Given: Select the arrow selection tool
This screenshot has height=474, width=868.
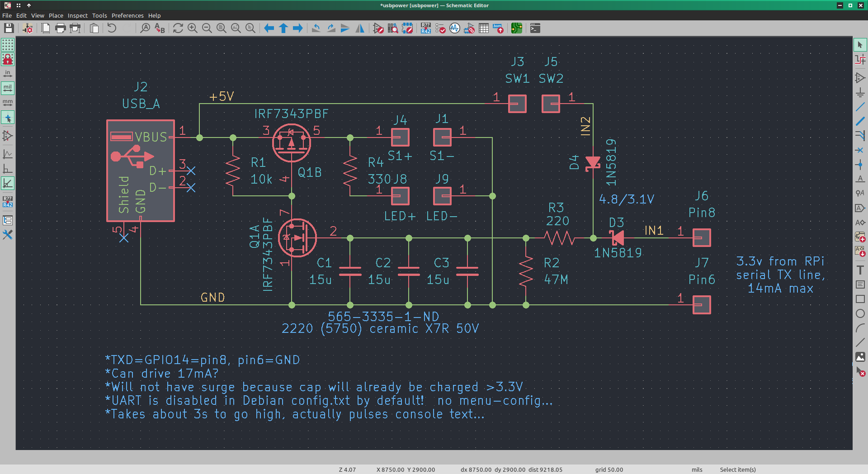Looking at the screenshot, I should click(860, 45).
